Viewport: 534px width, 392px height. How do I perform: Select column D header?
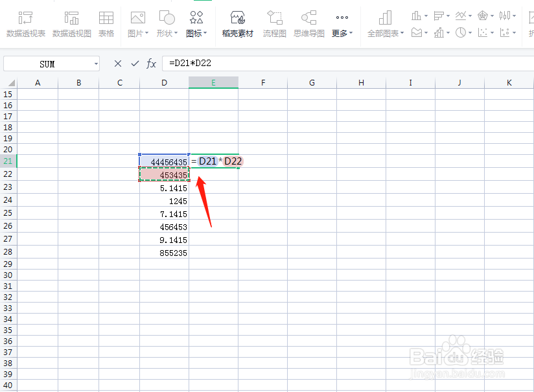tap(164, 83)
